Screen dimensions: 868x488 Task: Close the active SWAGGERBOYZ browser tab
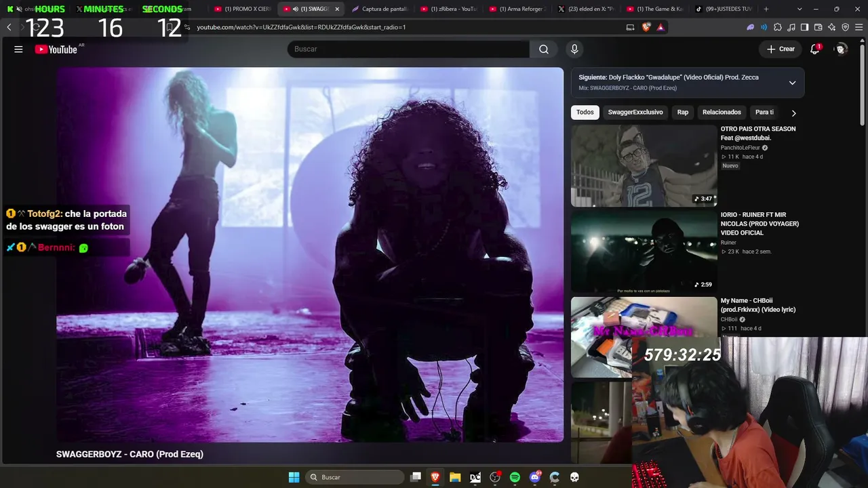pyautogui.click(x=337, y=9)
